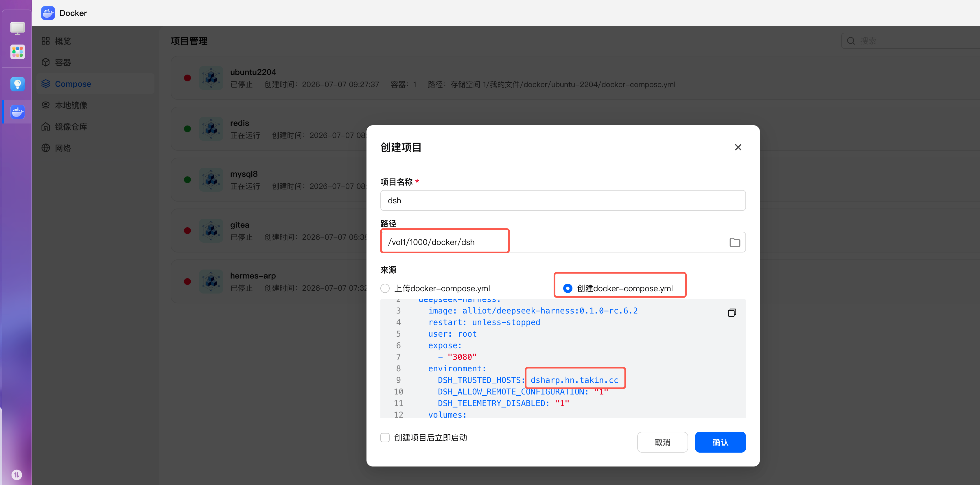Copy the compose code with the copy icon
This screenshot has height=485, width=980.
coord(732,313)
